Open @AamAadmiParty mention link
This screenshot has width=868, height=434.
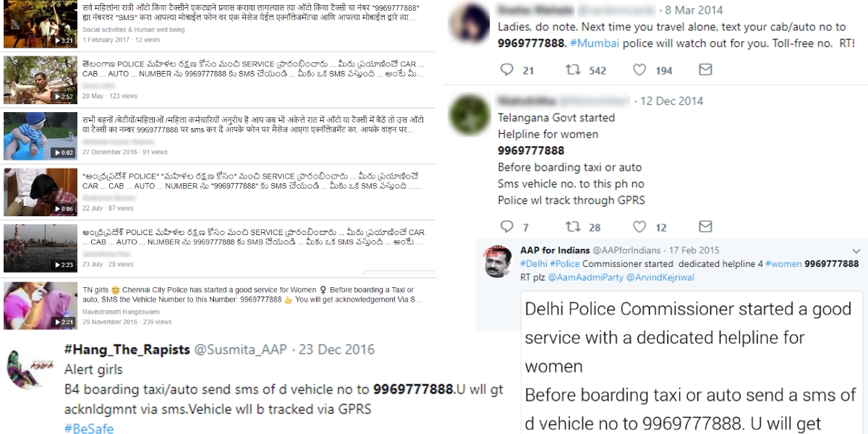[x=586, y=276]
